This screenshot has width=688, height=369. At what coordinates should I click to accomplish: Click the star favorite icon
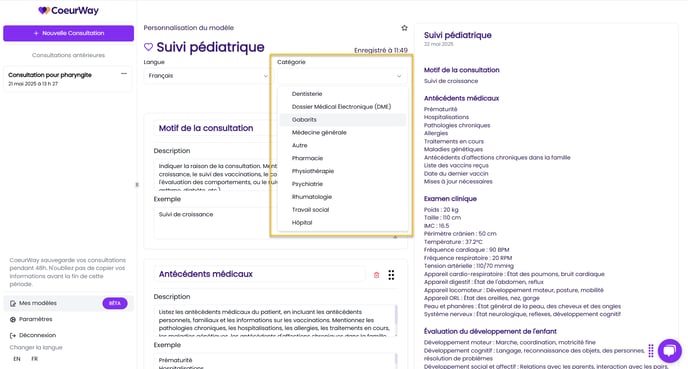coord(404,28)
